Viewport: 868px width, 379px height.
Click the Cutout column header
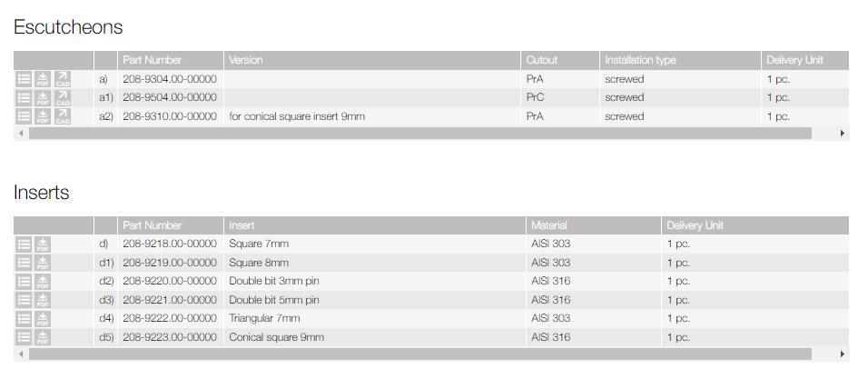pos(542,60)
